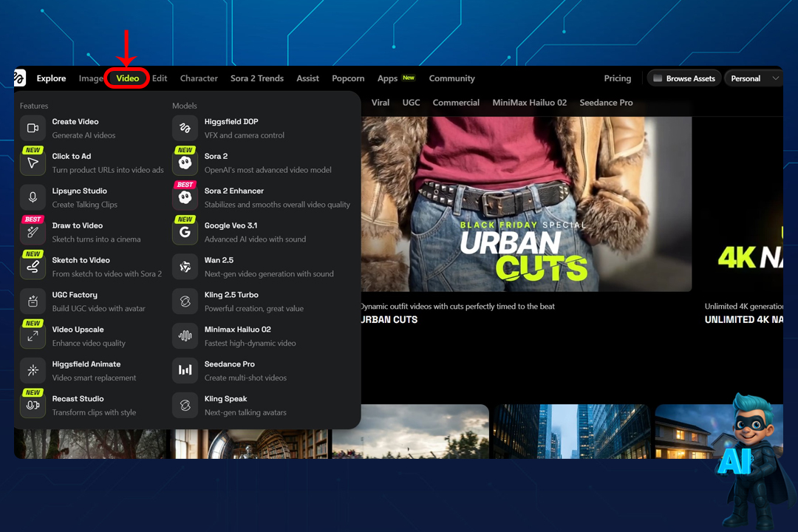Open the Video menu in navbar

127,78
